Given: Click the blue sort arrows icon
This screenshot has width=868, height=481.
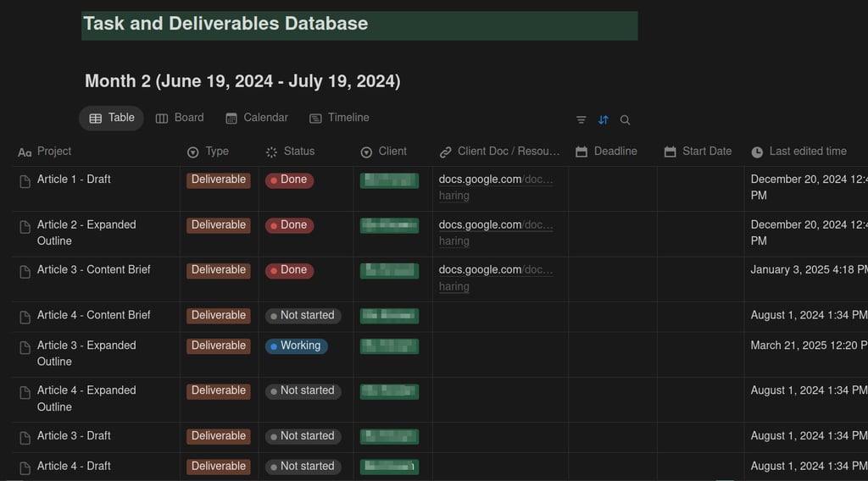Looking at the screenshot, I should 604,120.
